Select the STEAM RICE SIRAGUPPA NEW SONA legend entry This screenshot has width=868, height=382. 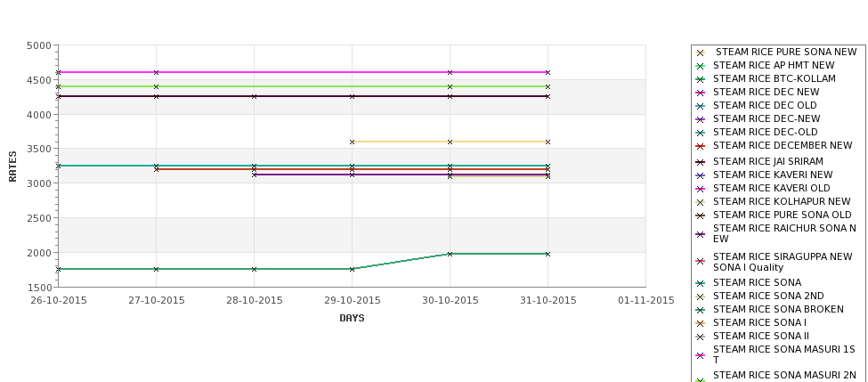pos(783,262)
